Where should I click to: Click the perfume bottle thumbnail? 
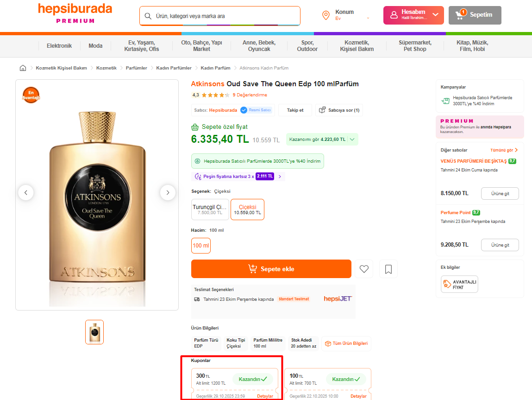94,332
